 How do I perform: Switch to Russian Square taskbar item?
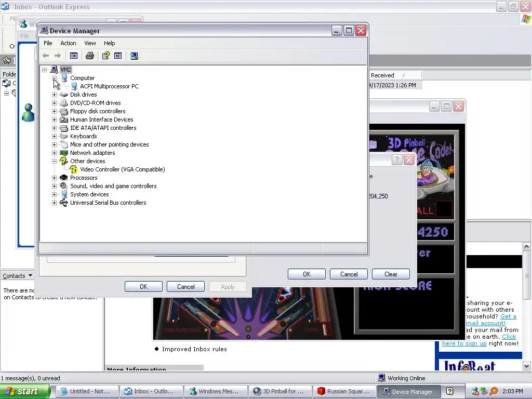(x=345, y=391)
